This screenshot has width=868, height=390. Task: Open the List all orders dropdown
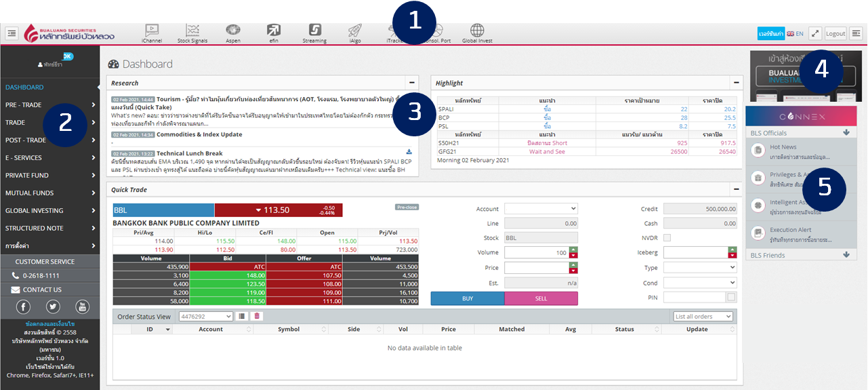click(x=703, y=316)
